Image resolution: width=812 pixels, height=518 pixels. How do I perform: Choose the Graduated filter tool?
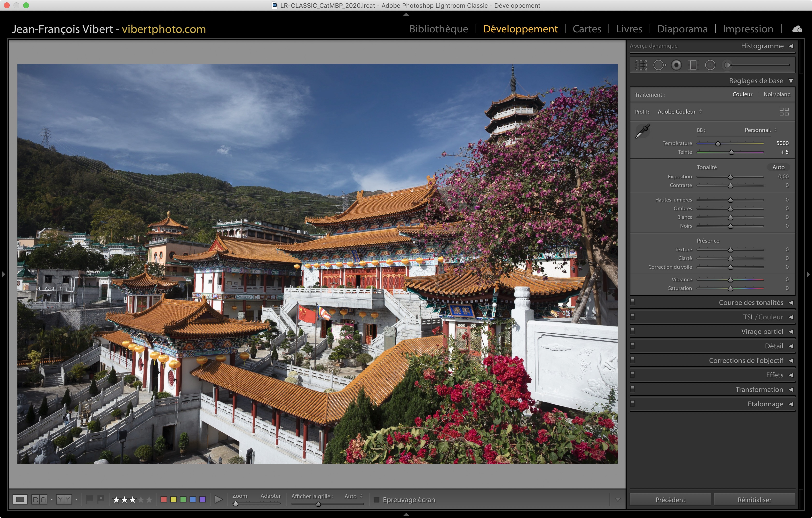click(693, 65)
